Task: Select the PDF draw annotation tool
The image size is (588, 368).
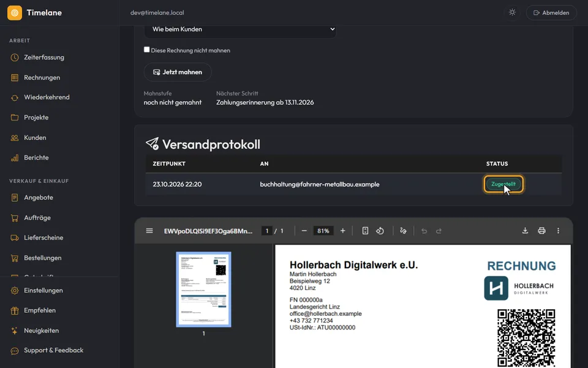Action: click(403, 231)
